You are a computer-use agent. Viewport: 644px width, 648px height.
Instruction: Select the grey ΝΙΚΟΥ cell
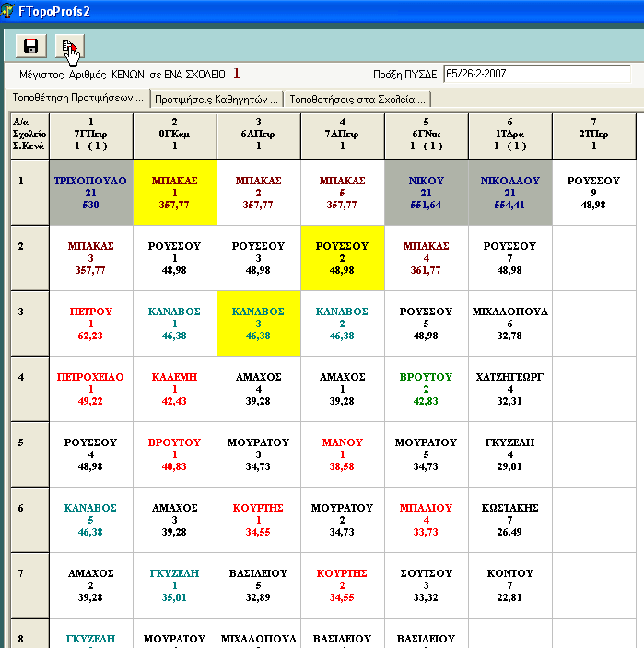pos(426,193)
